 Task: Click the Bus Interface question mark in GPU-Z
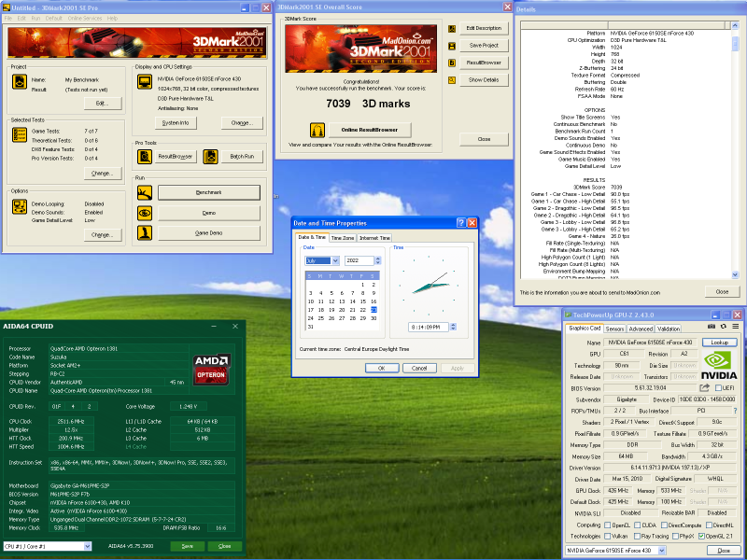coord(735,411)
